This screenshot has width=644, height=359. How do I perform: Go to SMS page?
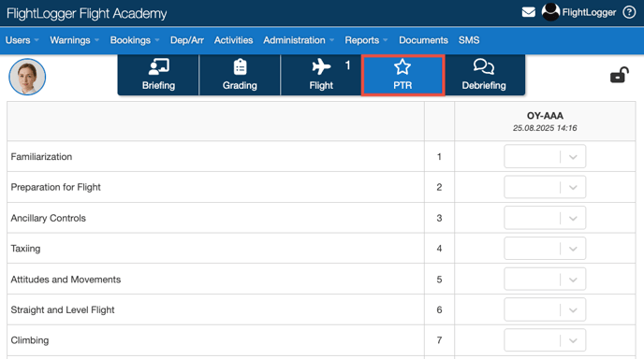469,40
